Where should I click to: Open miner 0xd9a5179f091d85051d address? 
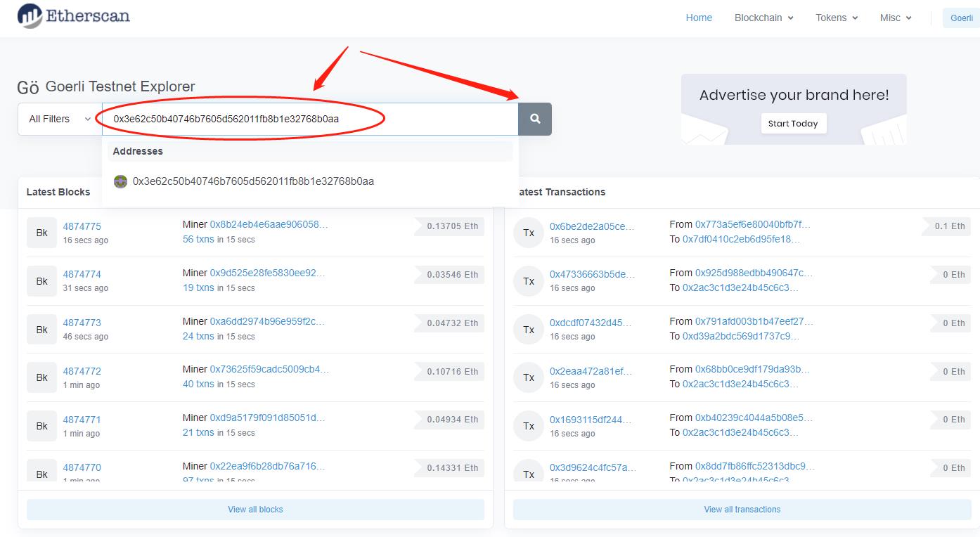pyautogui.click(x=268, y=418)
